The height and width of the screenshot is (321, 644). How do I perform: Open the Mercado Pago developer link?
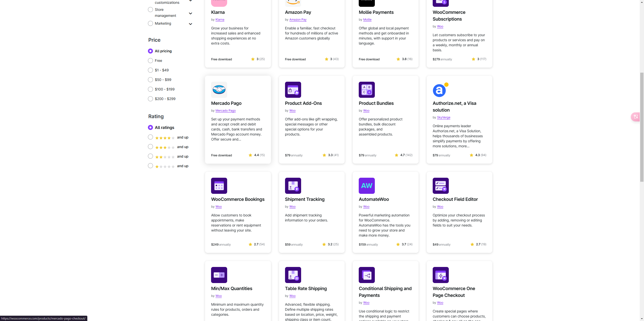point(226,111)
